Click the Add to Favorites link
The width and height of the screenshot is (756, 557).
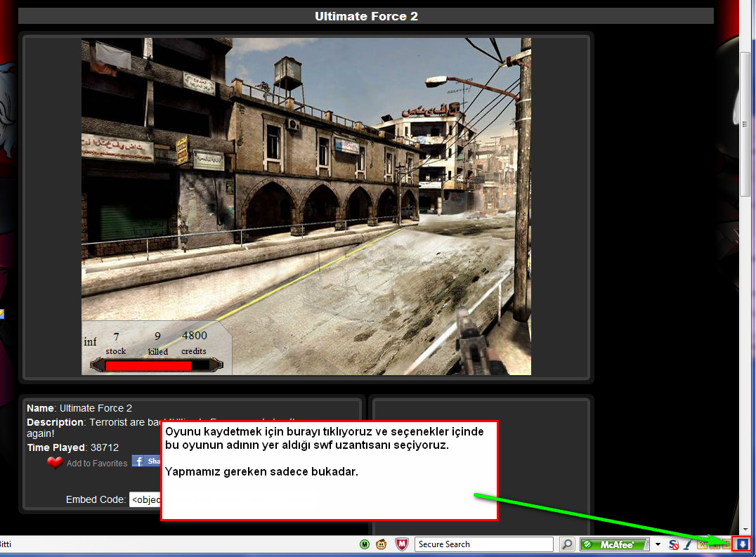(x=96, y=463)
